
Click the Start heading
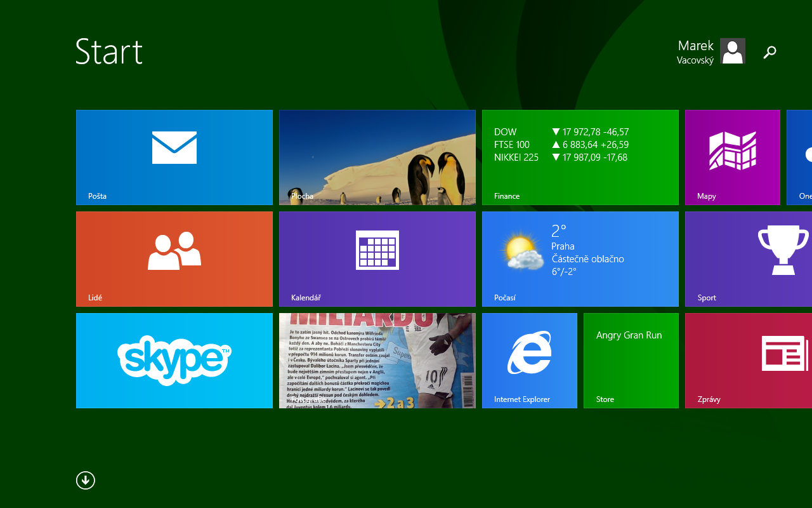point(109,51)
